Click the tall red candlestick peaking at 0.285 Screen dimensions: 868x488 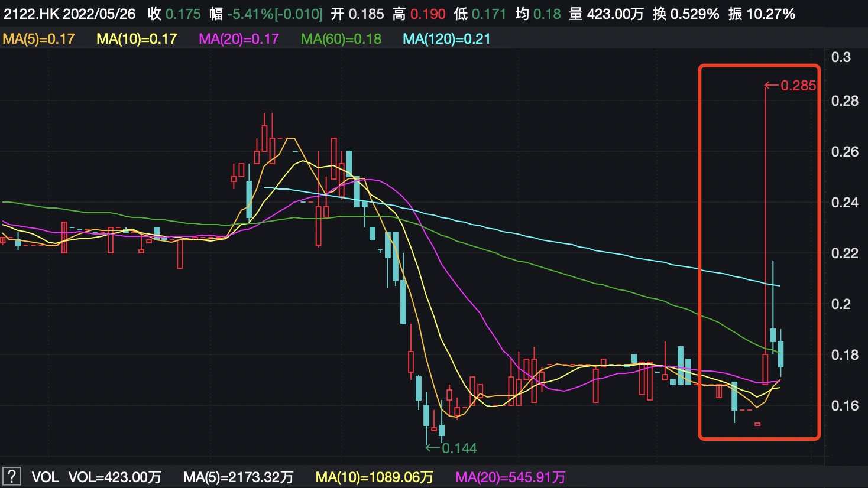pos(765,236)
